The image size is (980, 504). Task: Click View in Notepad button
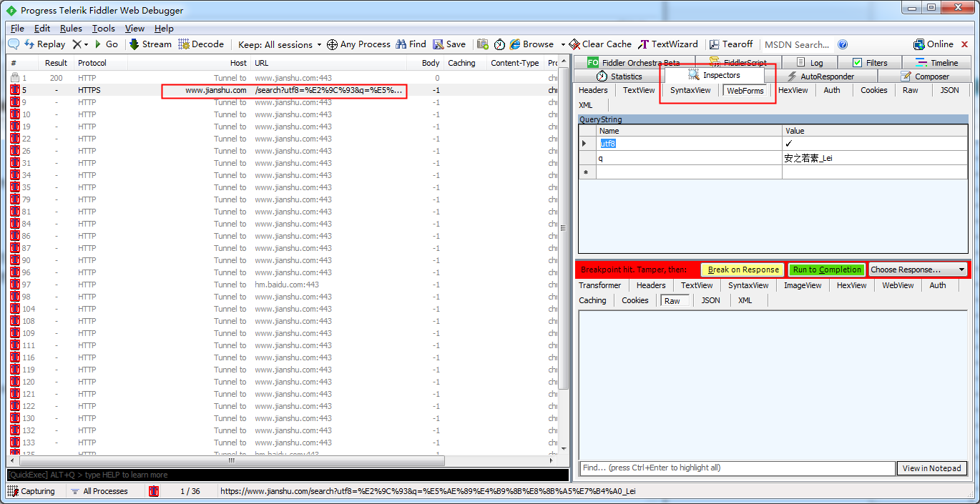click(x=931, y=468)
